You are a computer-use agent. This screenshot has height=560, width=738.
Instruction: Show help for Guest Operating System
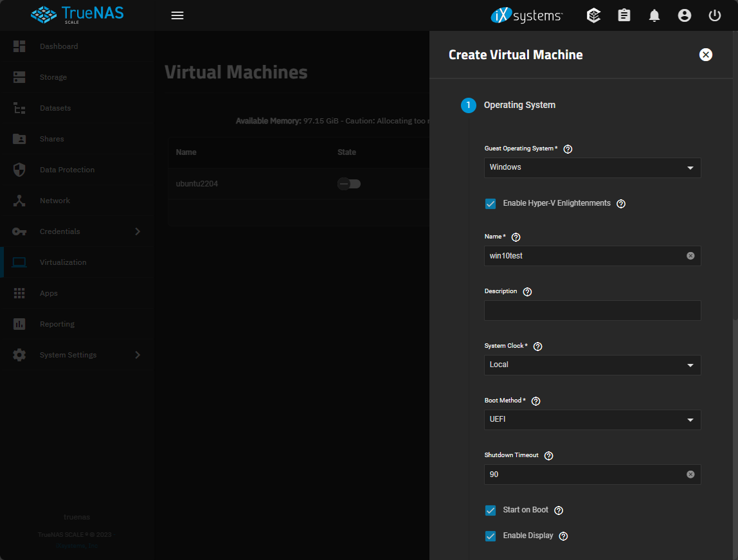[568, 149]
